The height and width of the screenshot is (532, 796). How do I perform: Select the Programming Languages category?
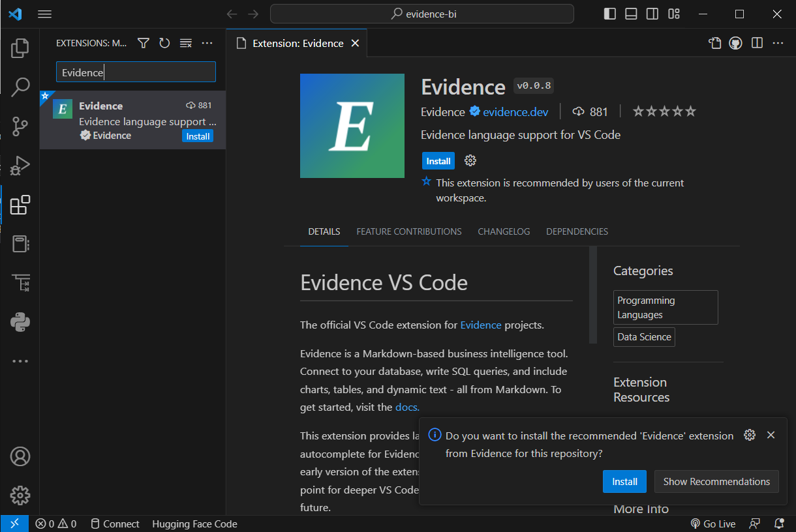666,308
